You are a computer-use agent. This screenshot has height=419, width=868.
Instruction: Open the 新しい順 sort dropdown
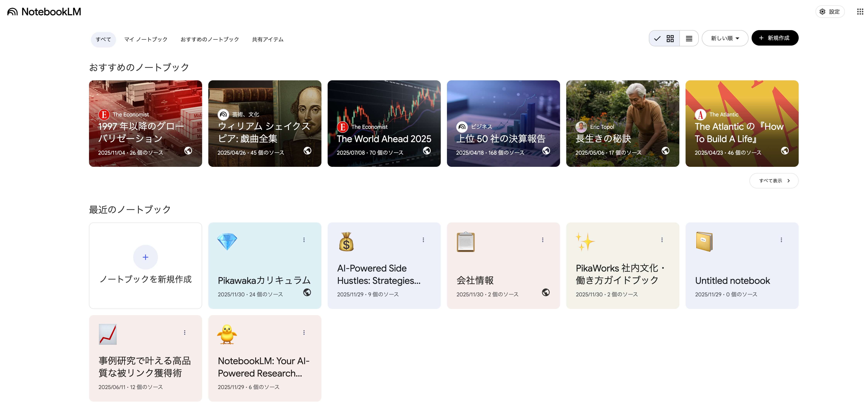725,38
